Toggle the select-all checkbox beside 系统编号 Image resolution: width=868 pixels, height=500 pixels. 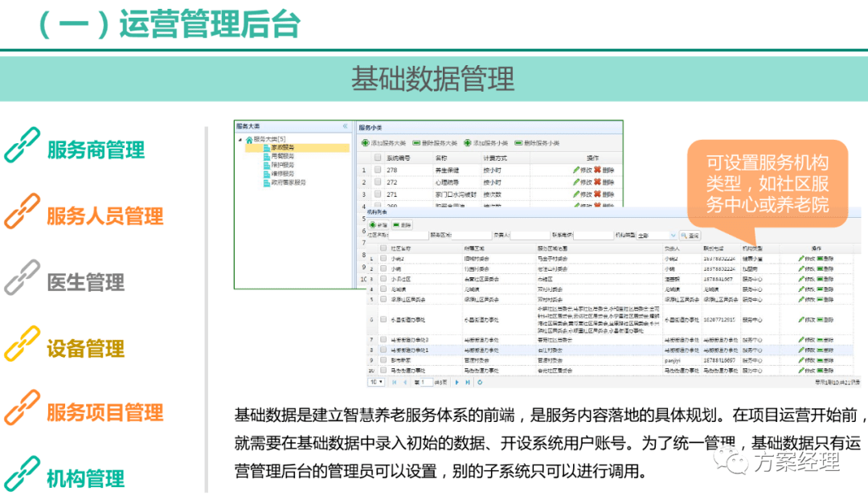[378, 158]
